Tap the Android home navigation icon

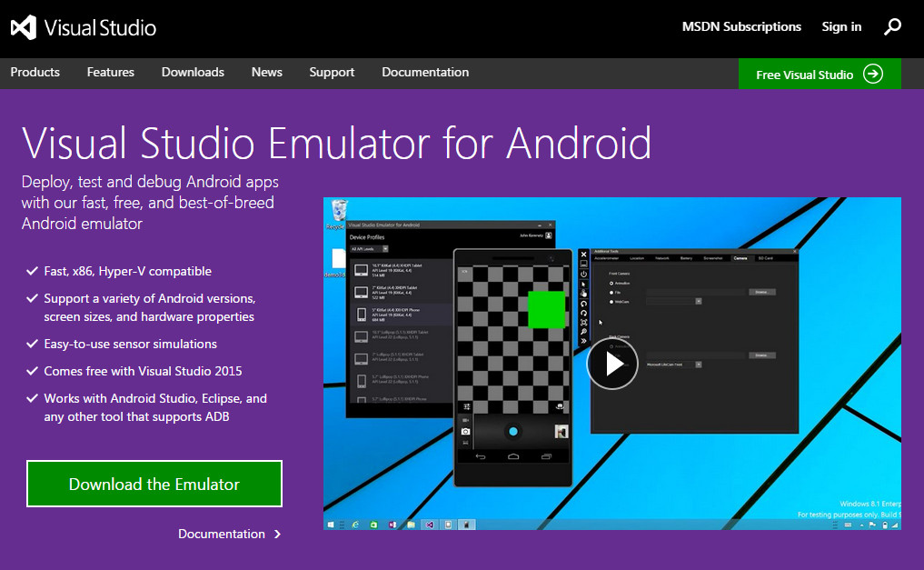513,457
